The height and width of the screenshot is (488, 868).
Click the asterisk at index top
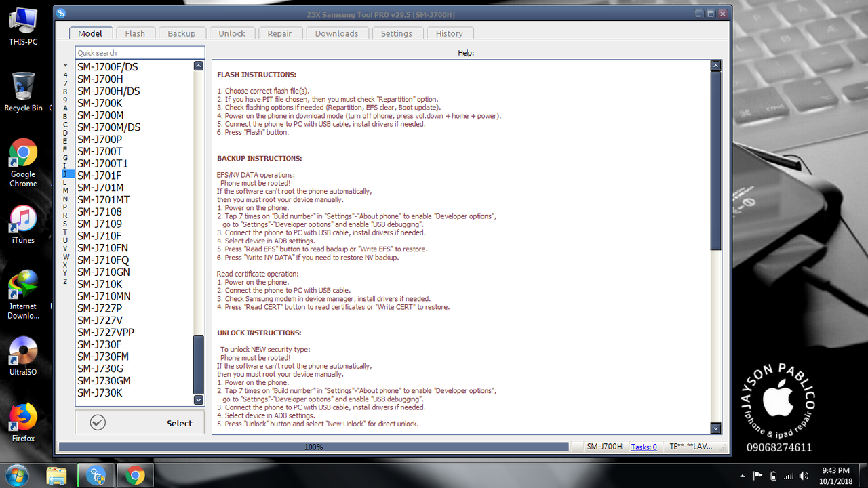tap(65, 66)
